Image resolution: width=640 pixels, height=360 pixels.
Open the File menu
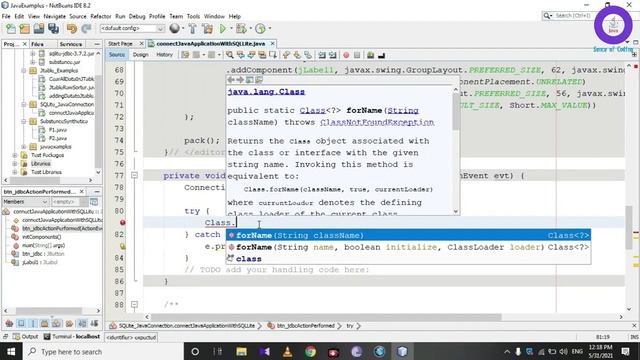click(6, 16)
